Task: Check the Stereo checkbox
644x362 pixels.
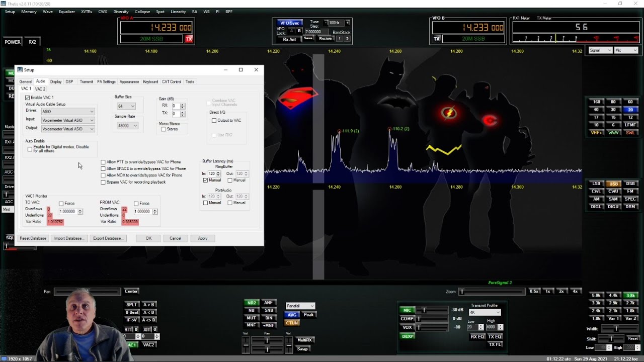Action: 164,129
